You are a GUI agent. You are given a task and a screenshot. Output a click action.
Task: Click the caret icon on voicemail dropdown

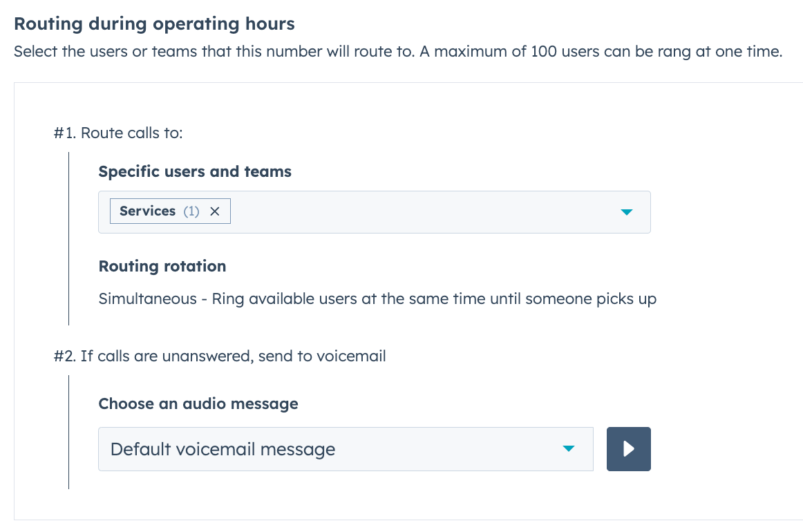(x=568, y=448)
